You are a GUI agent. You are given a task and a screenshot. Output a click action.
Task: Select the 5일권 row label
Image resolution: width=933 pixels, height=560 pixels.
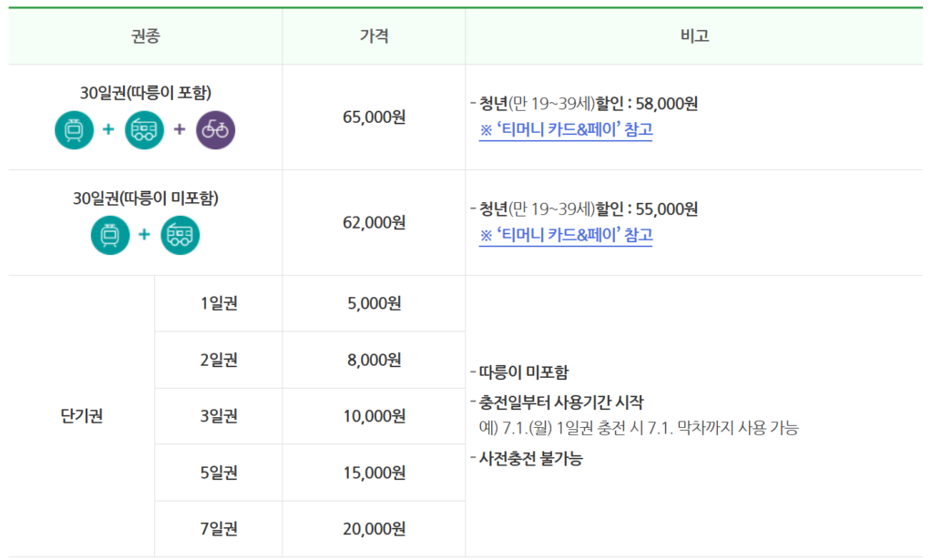click(219, 473)
